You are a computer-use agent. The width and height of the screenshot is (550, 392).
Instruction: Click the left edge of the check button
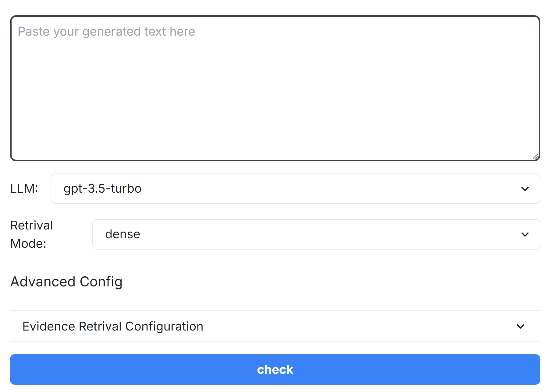[x=18, y=369]
